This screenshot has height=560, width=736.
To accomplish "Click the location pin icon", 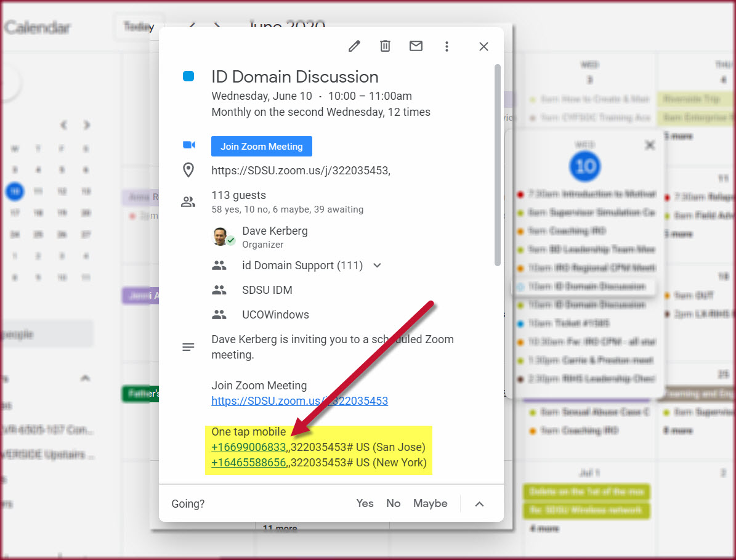I will point(188,170).
